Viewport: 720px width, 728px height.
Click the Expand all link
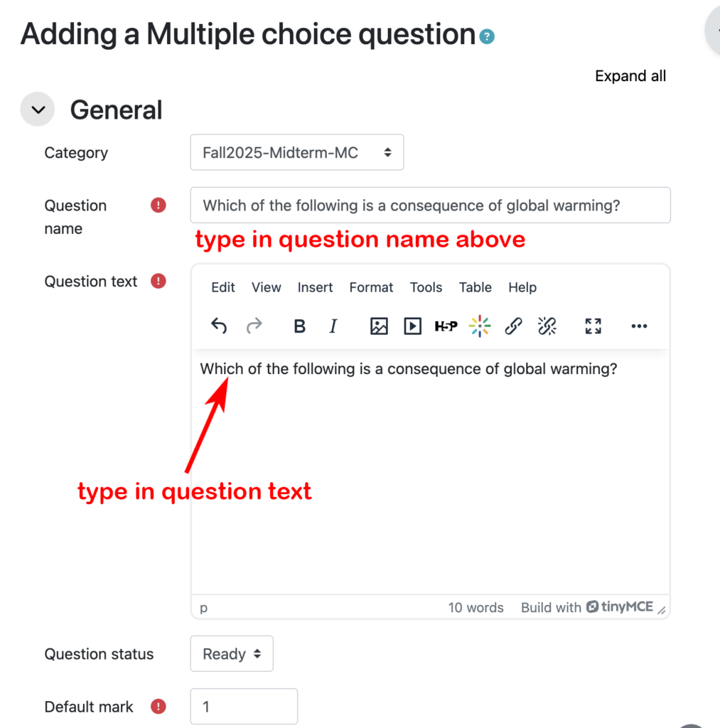point(630,76)
